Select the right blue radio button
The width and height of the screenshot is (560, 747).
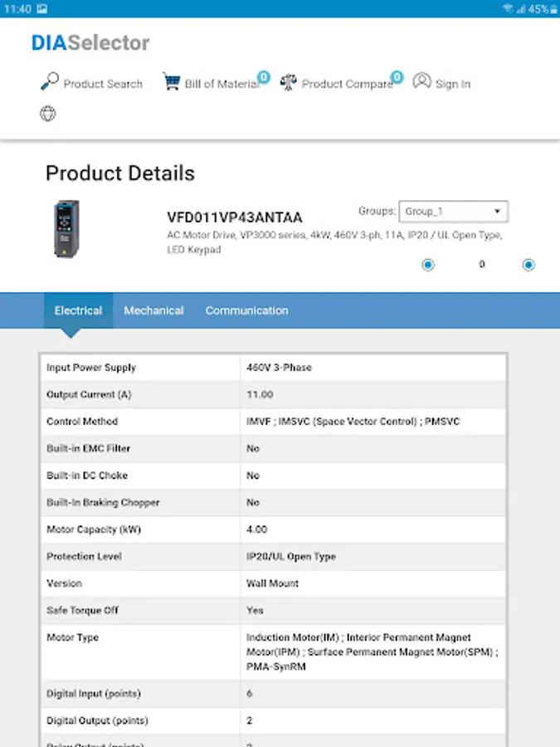pos(528,264)
